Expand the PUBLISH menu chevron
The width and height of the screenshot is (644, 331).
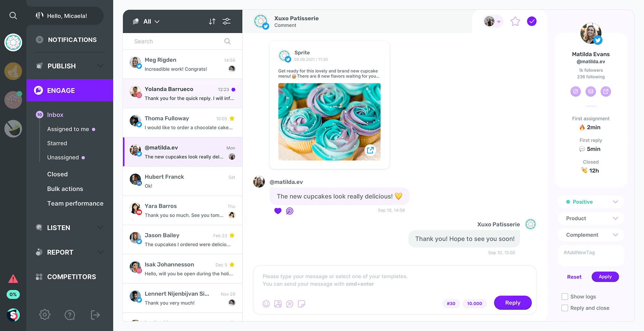click(x=100, y=66)
